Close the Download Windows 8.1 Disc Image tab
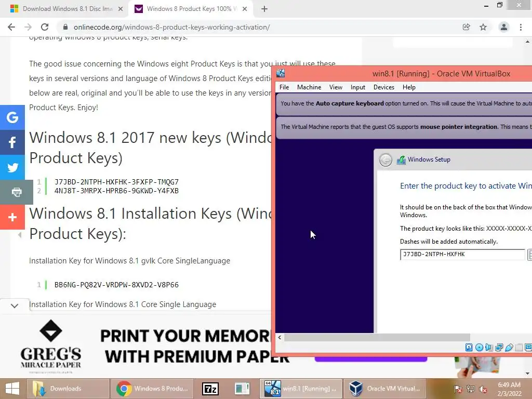The height and width of the screenshot is (399, 532). point(121,9)
